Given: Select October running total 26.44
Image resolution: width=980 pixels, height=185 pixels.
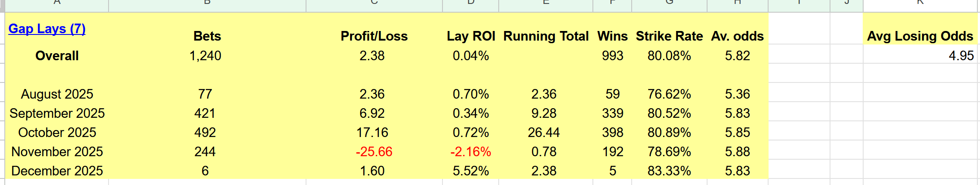Looking at the screenshot, I should coord(544,133).
